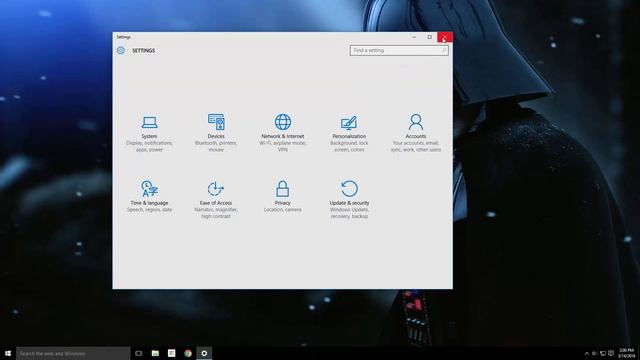Open the taskbar clock and date
The width and height of the screenshot is (640, 360).
tap(627, 353)
